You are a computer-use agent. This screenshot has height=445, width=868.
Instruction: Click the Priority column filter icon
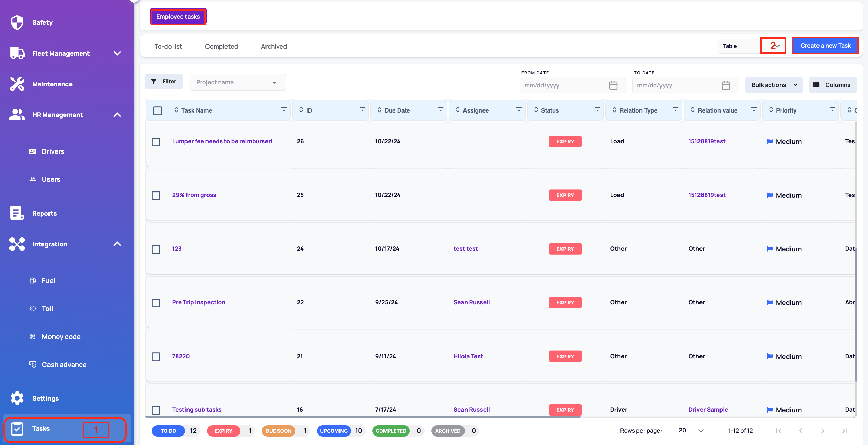832,109
